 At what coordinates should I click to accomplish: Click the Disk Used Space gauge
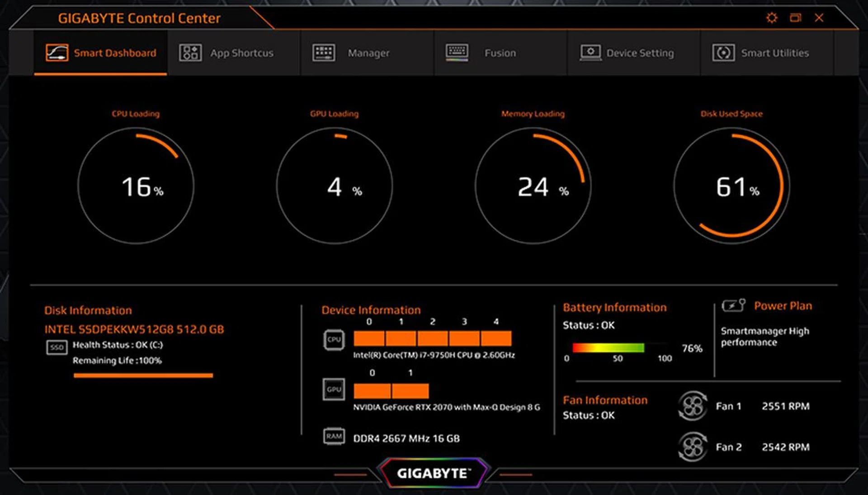(731, 186)
